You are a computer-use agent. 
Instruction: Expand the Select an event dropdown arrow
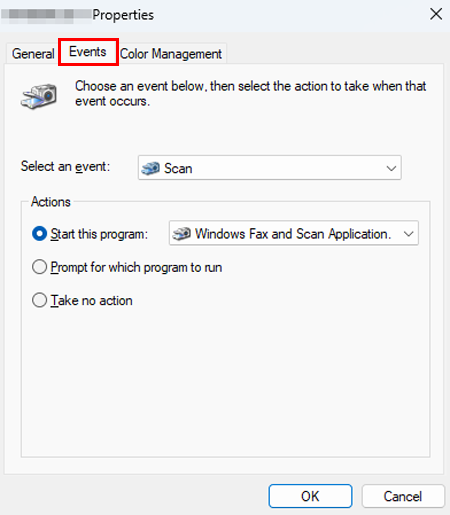[391, 168]
